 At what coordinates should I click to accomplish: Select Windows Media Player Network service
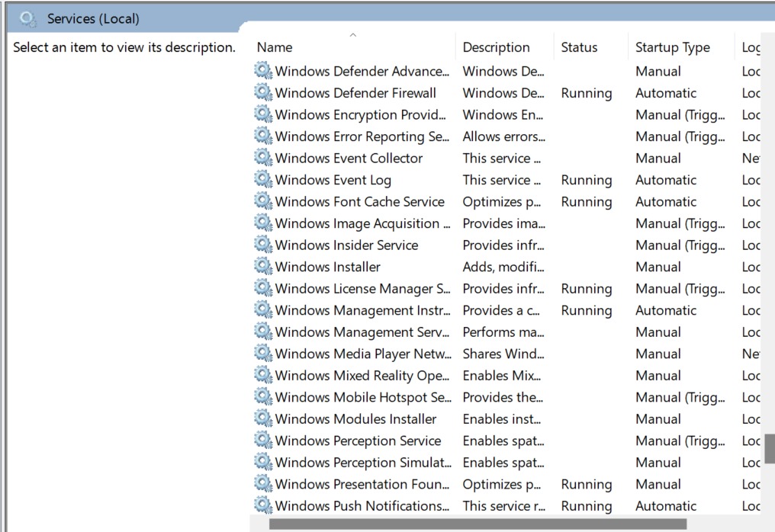pos(362,354)
